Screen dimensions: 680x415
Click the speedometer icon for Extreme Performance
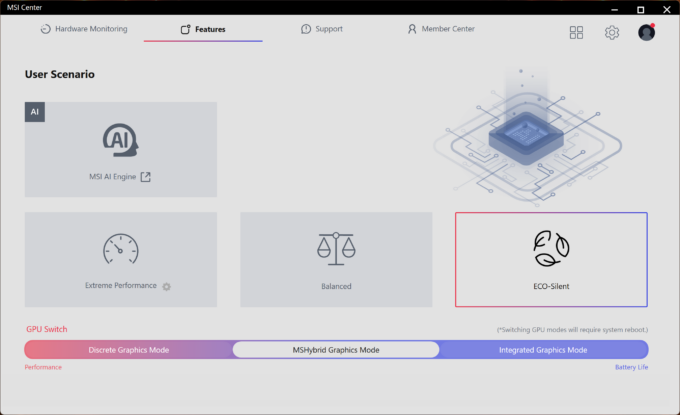tap(121, 249)
